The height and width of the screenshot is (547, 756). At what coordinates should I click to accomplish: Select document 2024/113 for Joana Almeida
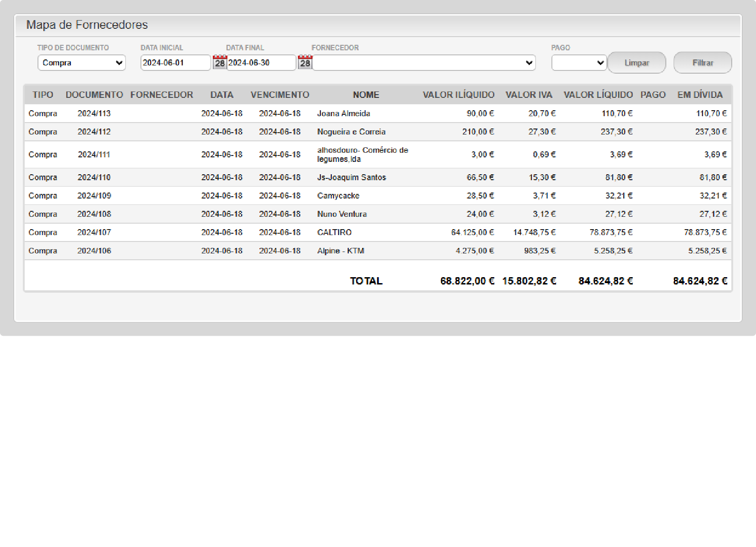(94, 113)
